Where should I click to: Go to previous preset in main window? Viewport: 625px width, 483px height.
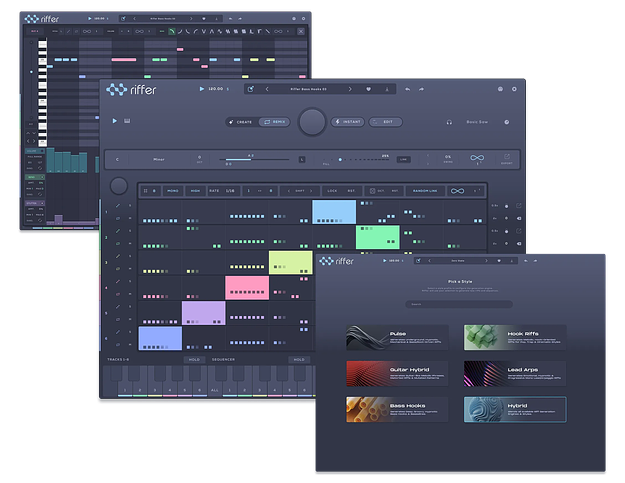coord(267,89)
